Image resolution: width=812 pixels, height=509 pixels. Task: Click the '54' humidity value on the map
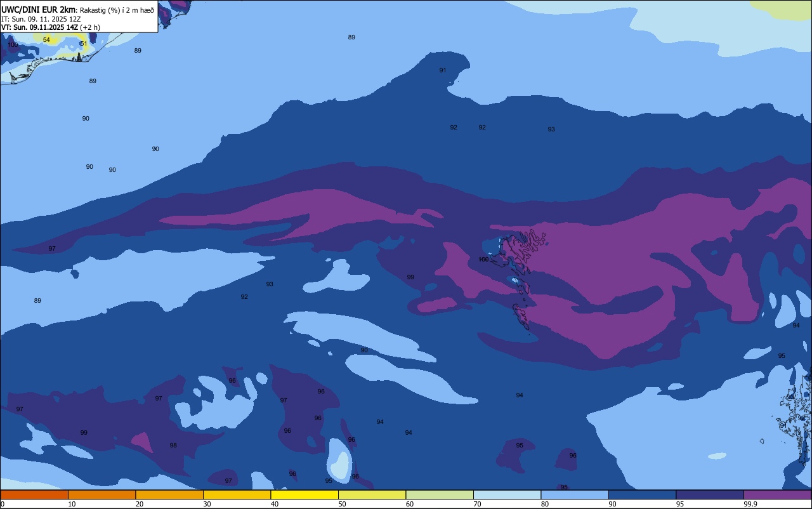[46, 40]
